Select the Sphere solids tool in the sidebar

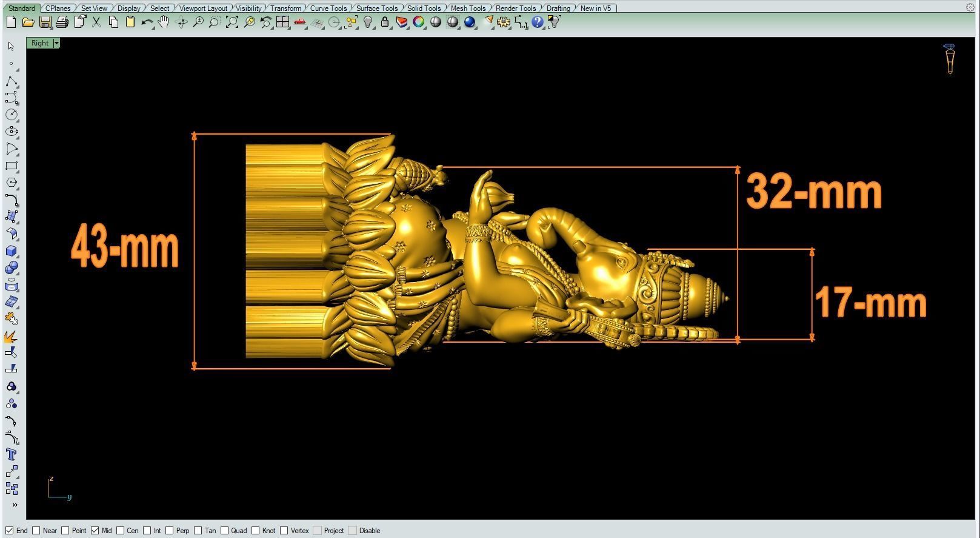[x=11, y=267]
